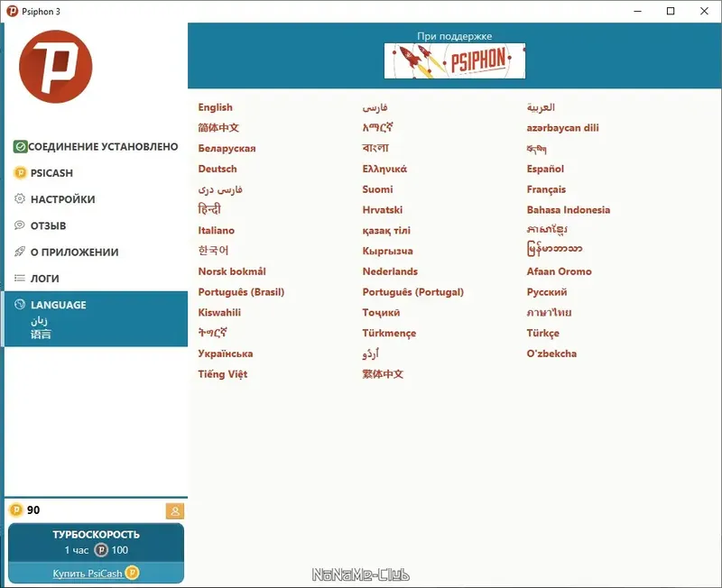The height and width of the screenshot is (588, 722).
Task: Click the logs list icon
Action: (x=20, y=278)
